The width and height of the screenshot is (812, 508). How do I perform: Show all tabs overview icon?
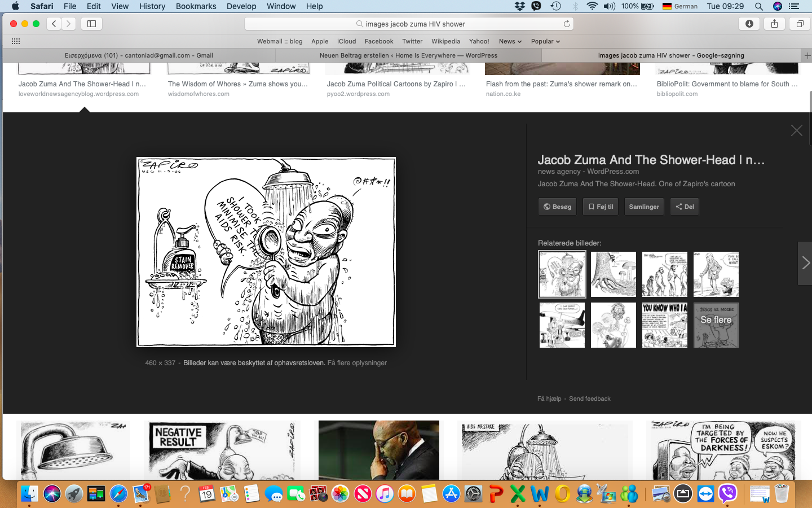800,24
